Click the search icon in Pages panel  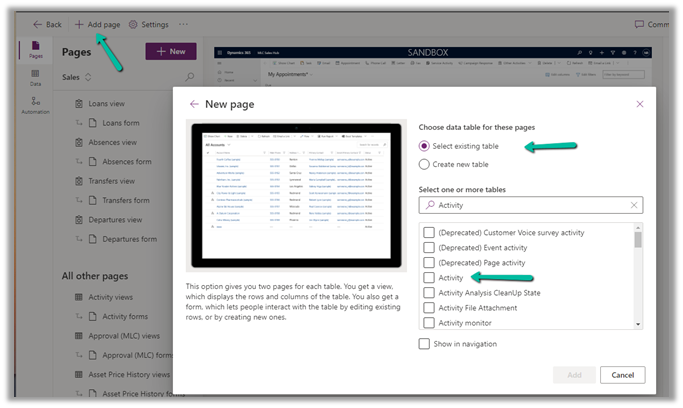(x=190, y=77)
